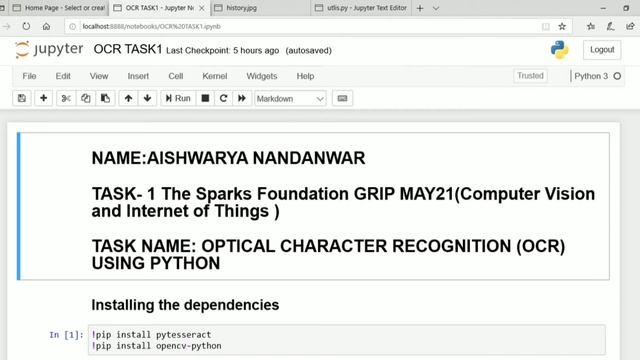Paste cells below icon
Viewport: 640px width, 360px height.
pyautogui.click(x=105, y=98)
